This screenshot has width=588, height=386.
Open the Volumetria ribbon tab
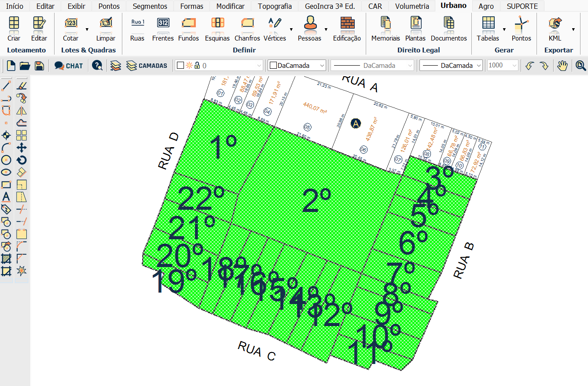coord(412,6)
